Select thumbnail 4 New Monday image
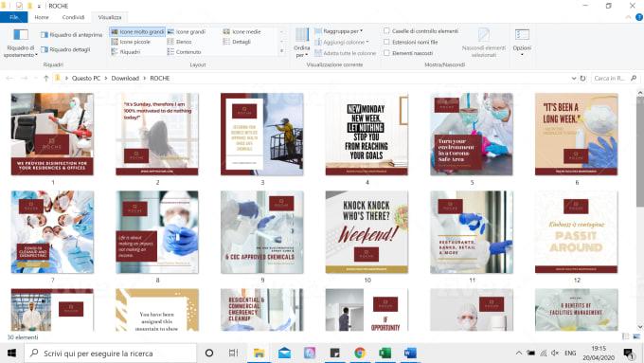Screen dimensions: 644x363 point(367,134)
